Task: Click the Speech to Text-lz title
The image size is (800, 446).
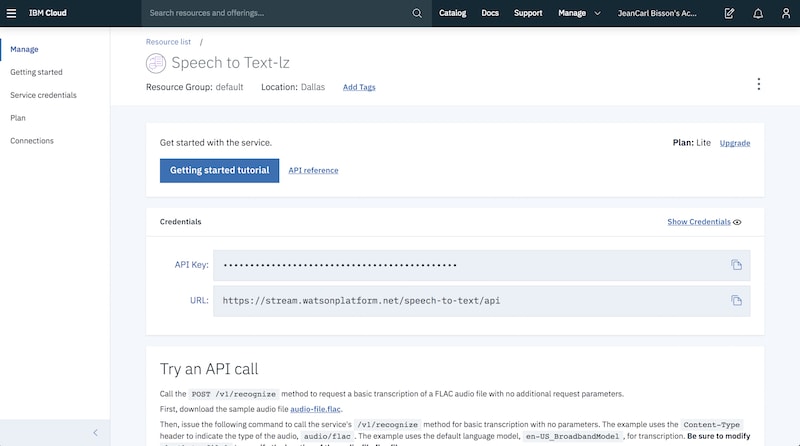Action: 231,63
